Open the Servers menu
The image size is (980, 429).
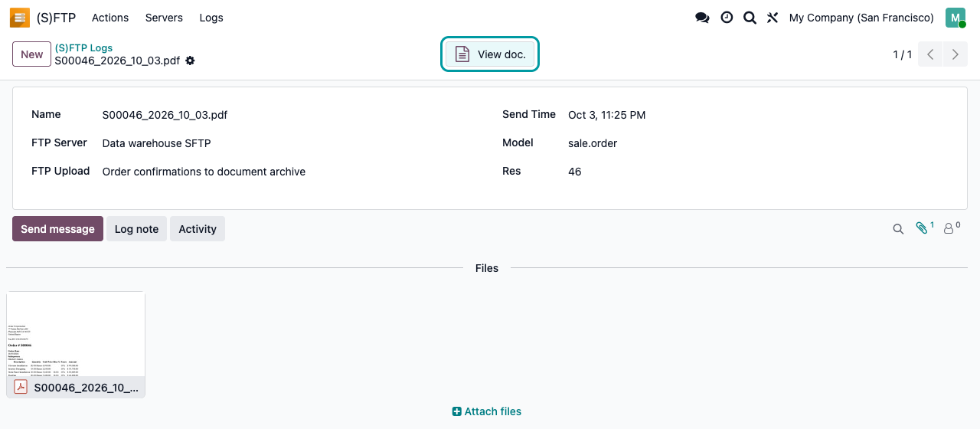[x=164, y=18]
